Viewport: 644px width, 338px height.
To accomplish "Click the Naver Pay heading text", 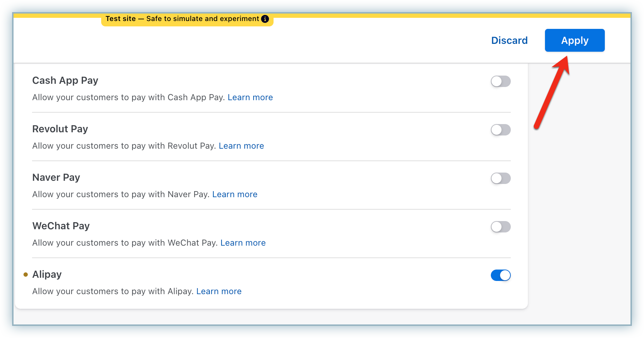I will pos(56,178).
